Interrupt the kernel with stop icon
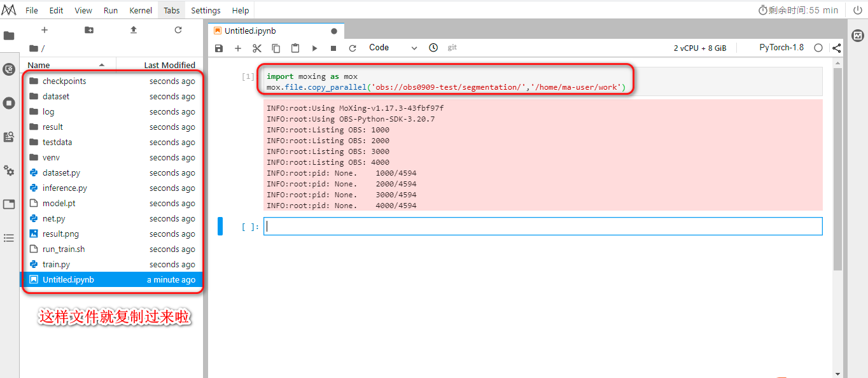868x378 pixels. [x=333, y=48]
